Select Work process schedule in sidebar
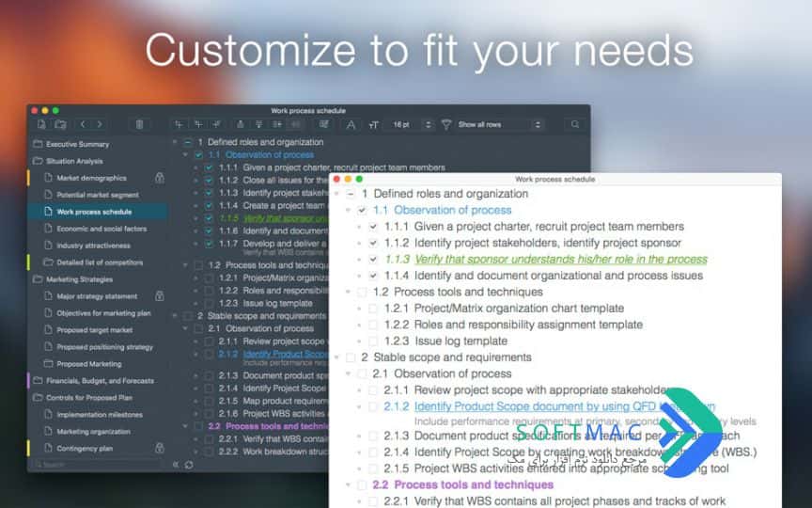Viewport: 812px width, 508px height. click(x=98, y=212)
